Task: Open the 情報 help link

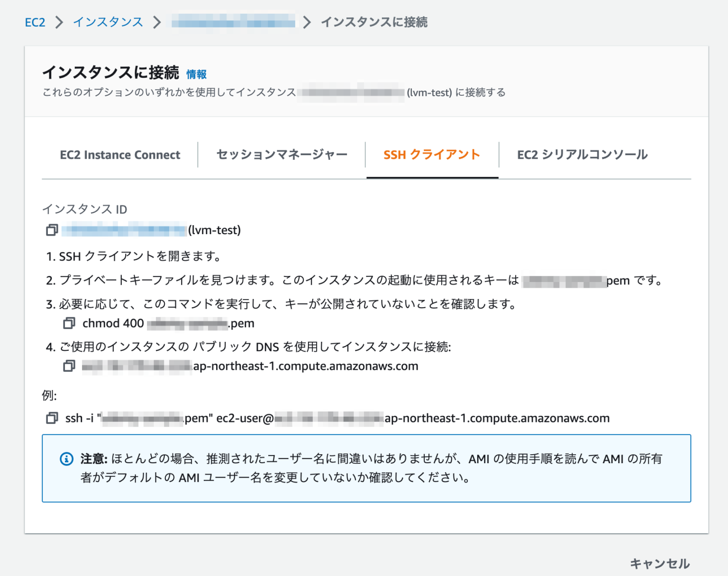Action: point(197,74)
